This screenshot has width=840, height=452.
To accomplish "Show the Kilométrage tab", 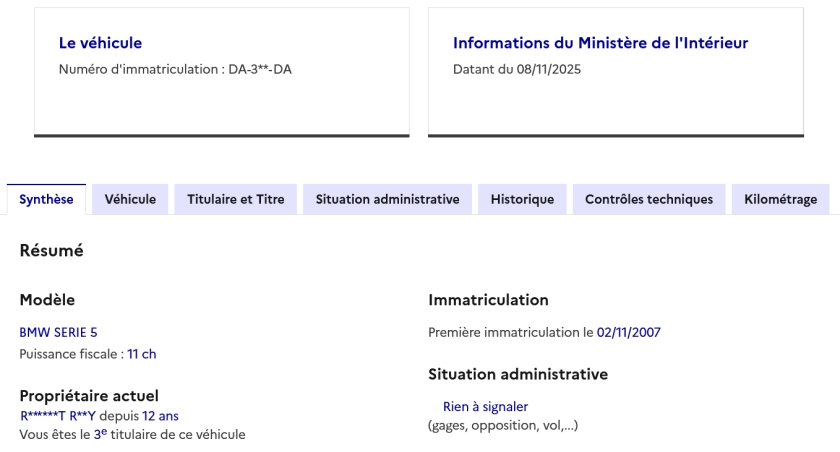I will click(780, 199).
